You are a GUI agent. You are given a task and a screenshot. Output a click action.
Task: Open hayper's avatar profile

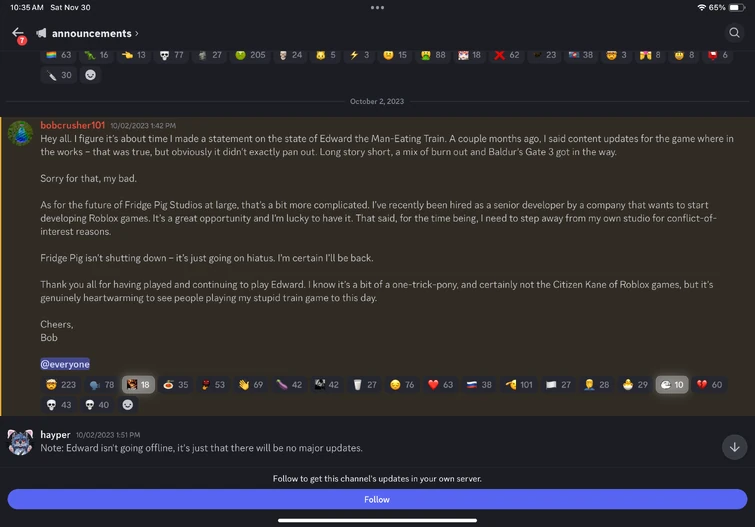click(x=20, y=442)
